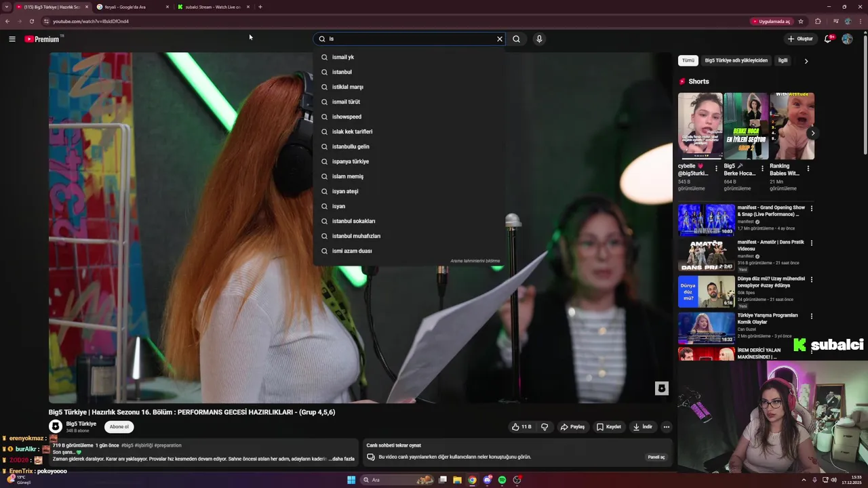Subscribe with the Abone ol button

pyautogui.click(x=119, y=426)
